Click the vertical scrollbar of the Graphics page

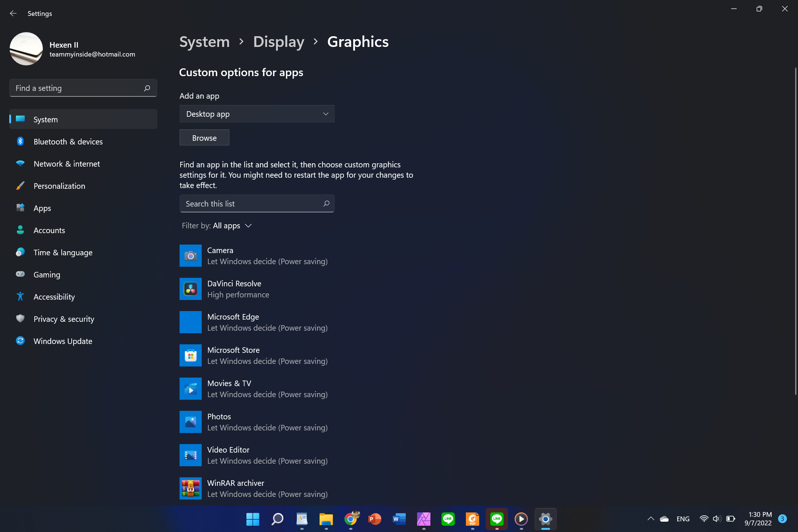point(795,231)
